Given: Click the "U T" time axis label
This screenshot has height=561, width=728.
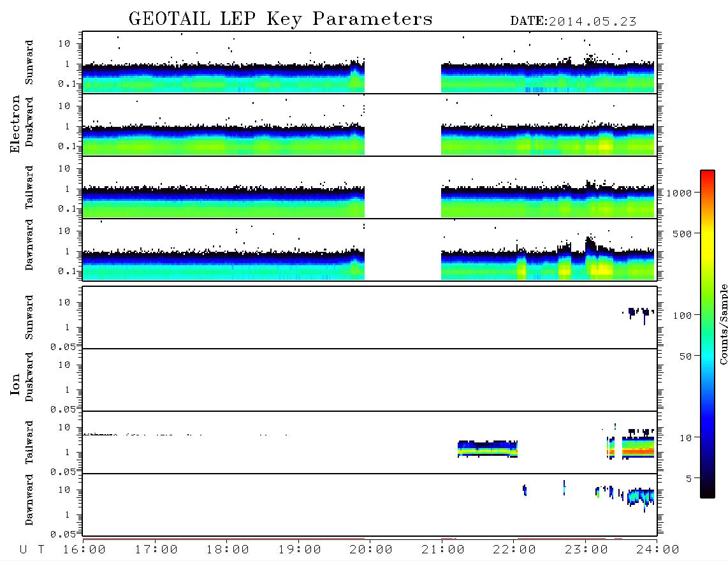Looking at the screenshot, I should pyautogui.click(x=32, y=550).
